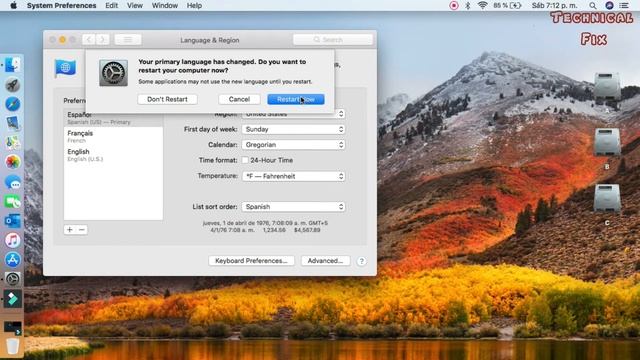The image size is (640, 360).
Task: Activate Siri from menu bar
Action: 609,6
